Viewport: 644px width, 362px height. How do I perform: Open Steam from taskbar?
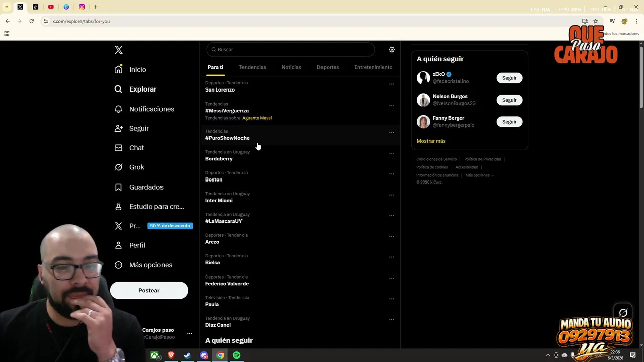(x=187, y=355)
